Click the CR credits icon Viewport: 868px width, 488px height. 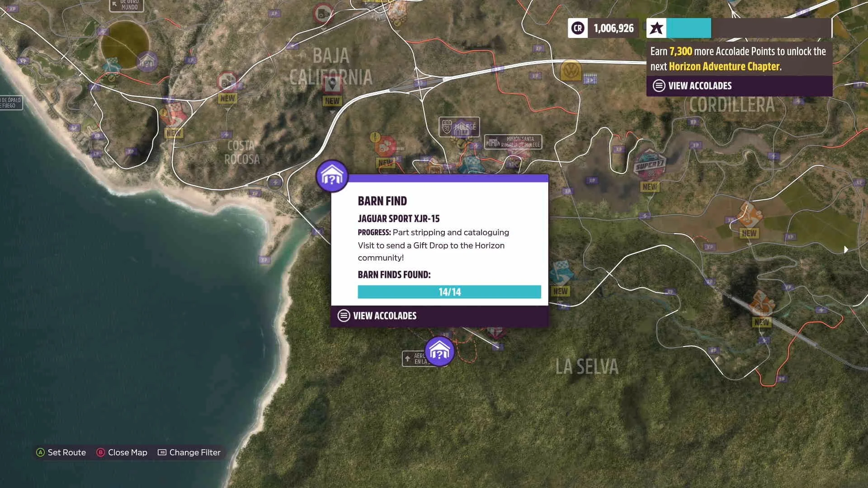tap(578, 28)
